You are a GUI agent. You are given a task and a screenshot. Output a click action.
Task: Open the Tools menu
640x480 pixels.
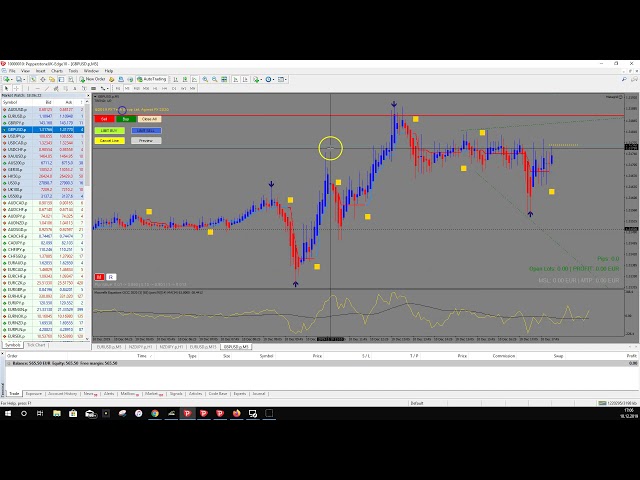coord(74,71)
